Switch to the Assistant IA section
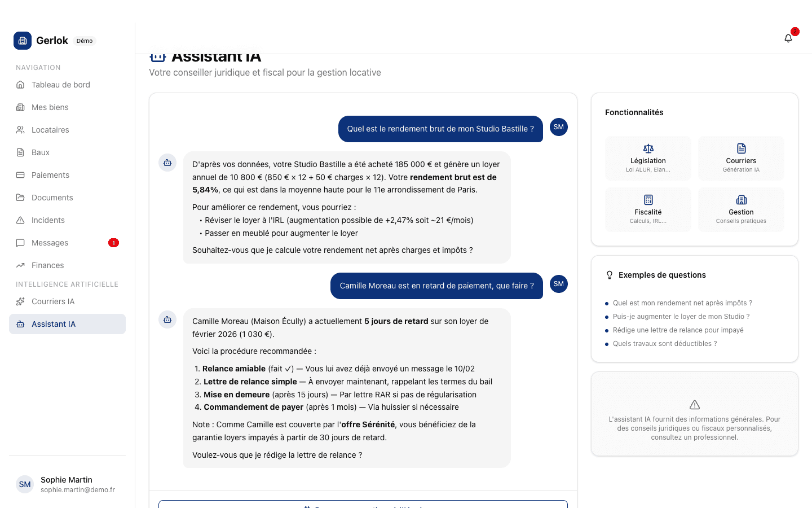 tap(20, 323)
